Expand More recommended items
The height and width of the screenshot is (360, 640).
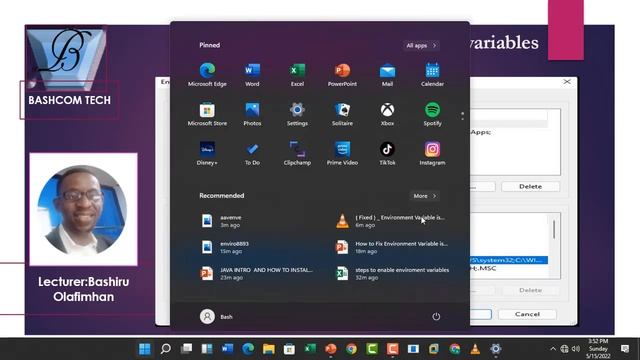click(424, 196)
